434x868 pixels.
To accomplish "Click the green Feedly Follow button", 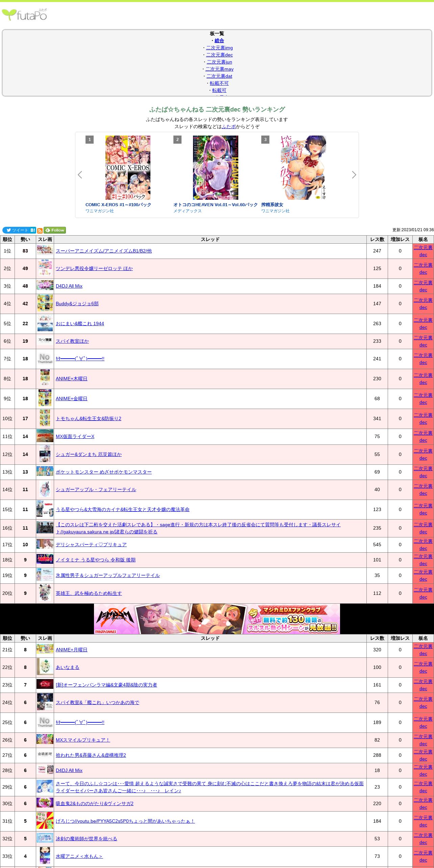I will click(55, 230).
